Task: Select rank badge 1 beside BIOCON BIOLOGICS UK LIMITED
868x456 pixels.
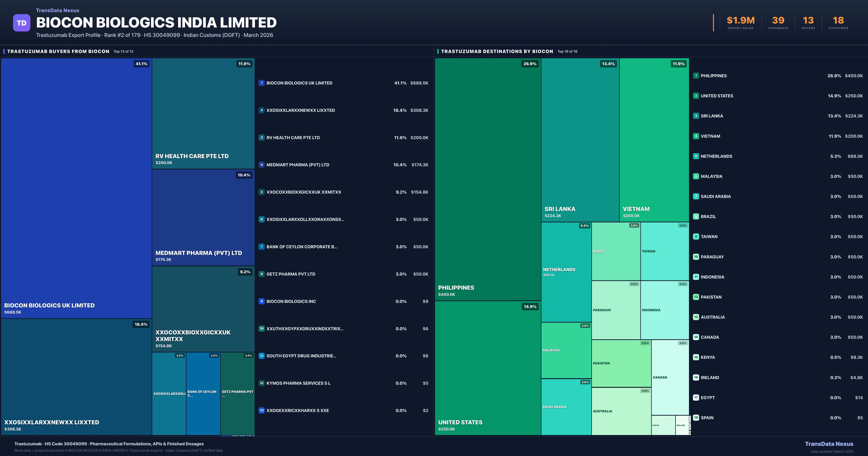Action: [x=262, y=83]
